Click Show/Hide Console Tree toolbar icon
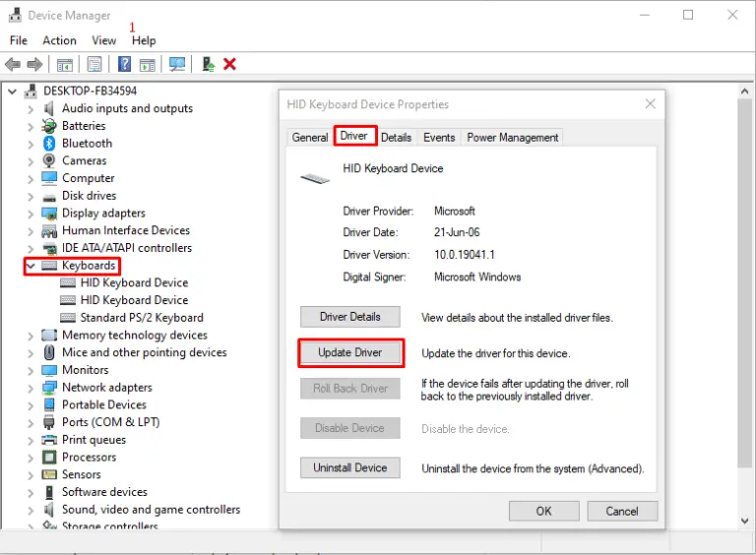The height and width of the screenshot is (555, 756). click(65, 64)
